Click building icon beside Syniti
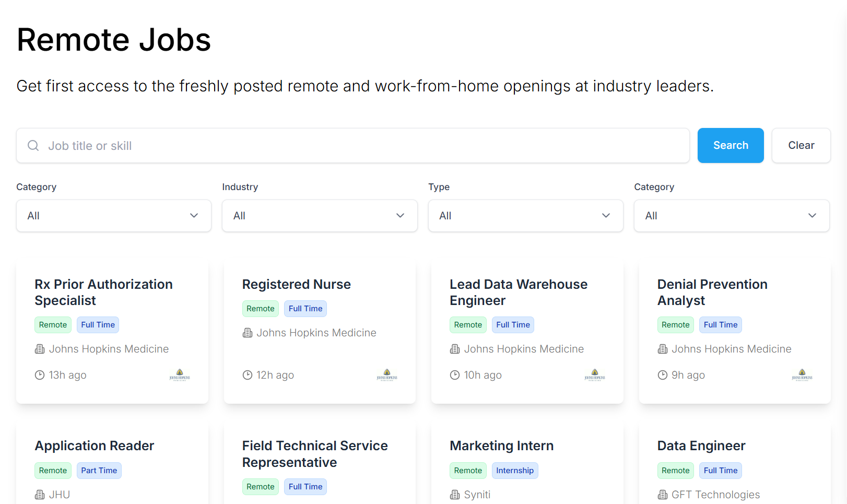This screenshot has width=847, height=504. pyautogui.click(x=455, y=495)
